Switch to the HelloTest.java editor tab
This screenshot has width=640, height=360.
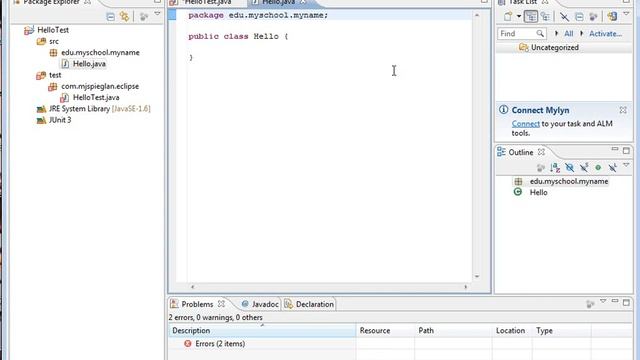click(x=207, y=2)
